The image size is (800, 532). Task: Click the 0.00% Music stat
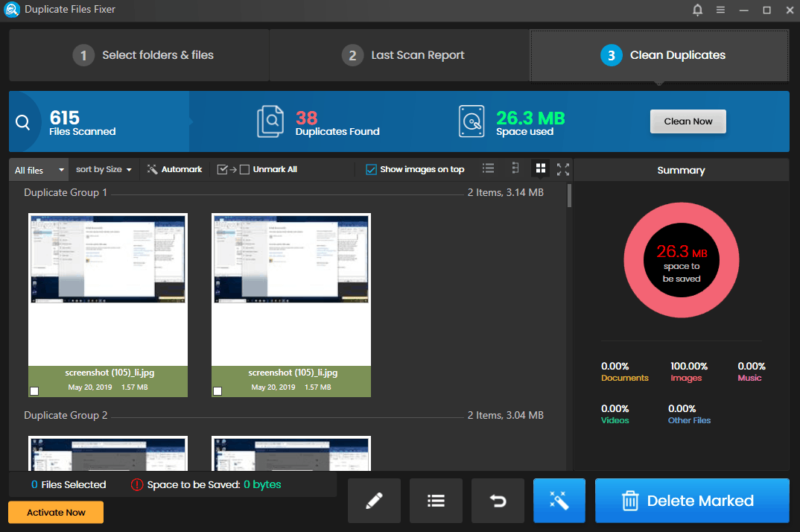tap(752, 372)
